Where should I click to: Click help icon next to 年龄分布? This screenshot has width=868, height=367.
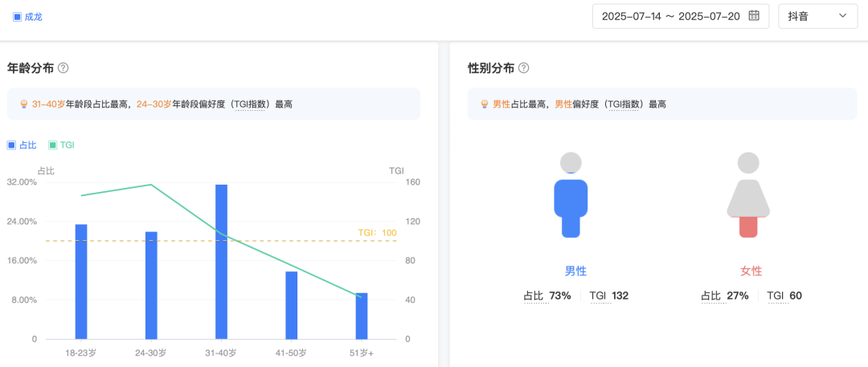click(x=63, y=68)
